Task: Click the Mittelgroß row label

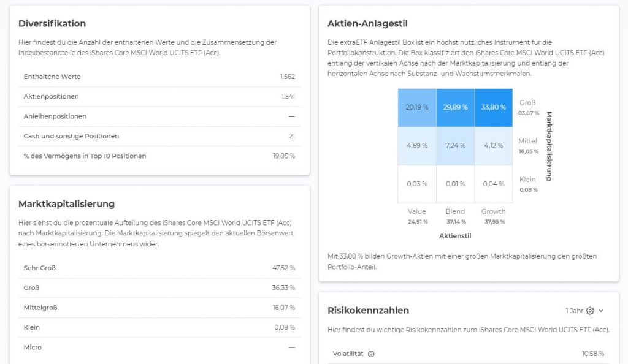Action: pos(40,308)
